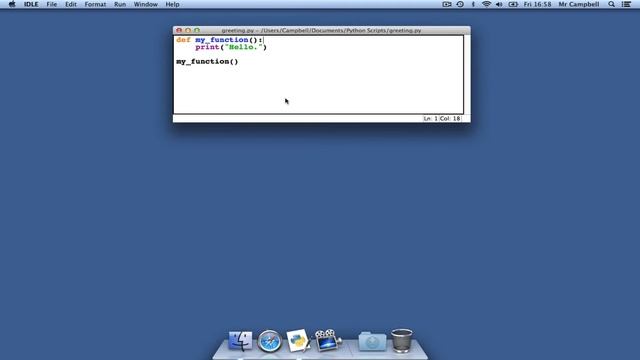This screenshot has width=640, height=360.
Task: Open the Window menu
Action: (x=146, y=4)
